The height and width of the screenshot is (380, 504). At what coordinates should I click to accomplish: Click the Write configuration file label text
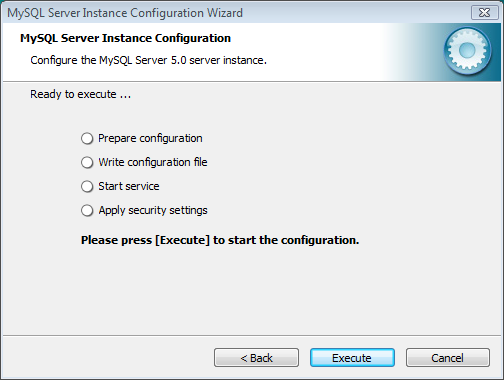153,162
